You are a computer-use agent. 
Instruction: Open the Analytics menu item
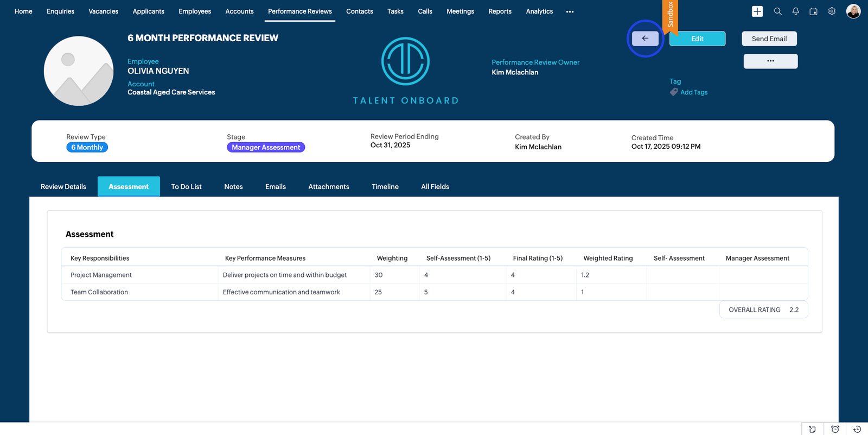pyautogui.click(x=539, y=11)
